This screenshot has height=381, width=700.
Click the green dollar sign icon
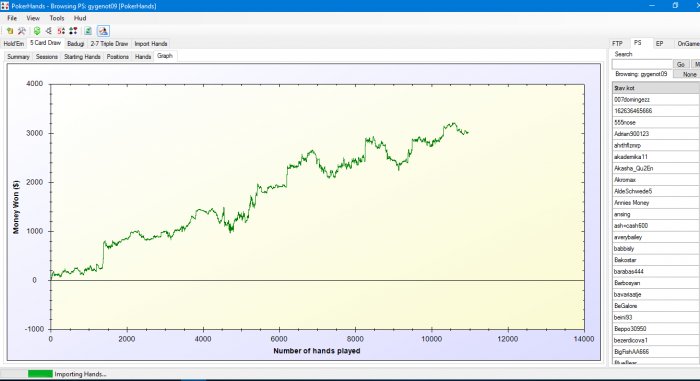[x=37, y=31]
